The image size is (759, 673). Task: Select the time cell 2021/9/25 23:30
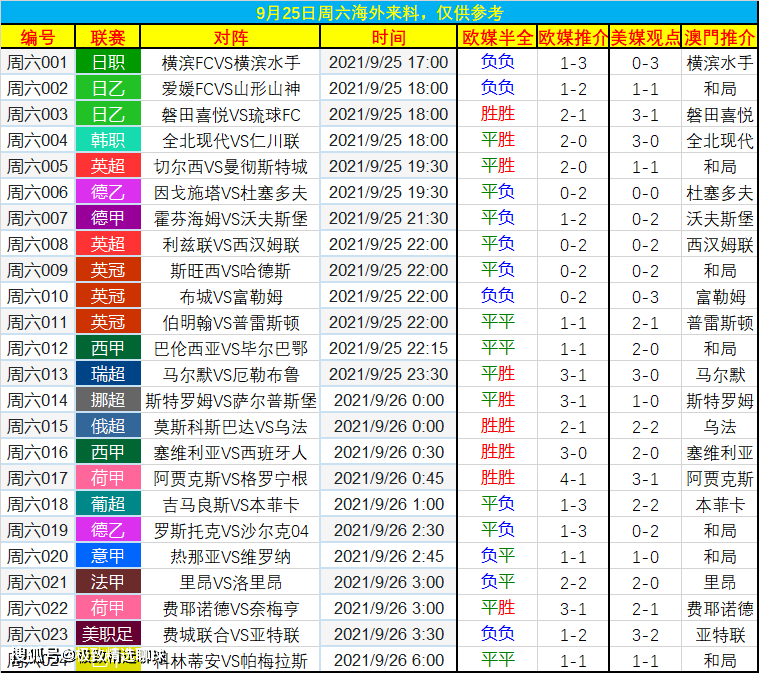[x=388, y=374]
